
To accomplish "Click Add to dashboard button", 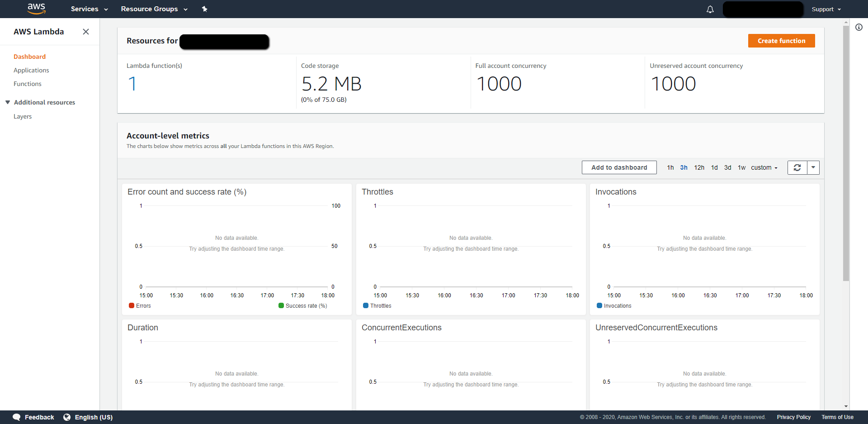I will pos(619,167).
